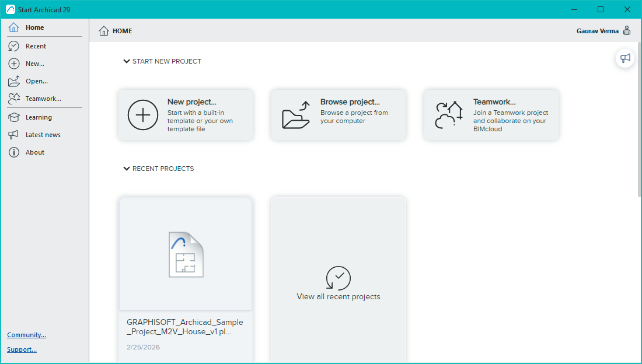Screen dimensions: 642x364
Task: Click 'Browse a project from your computer' description
Action: pos(354,117)
